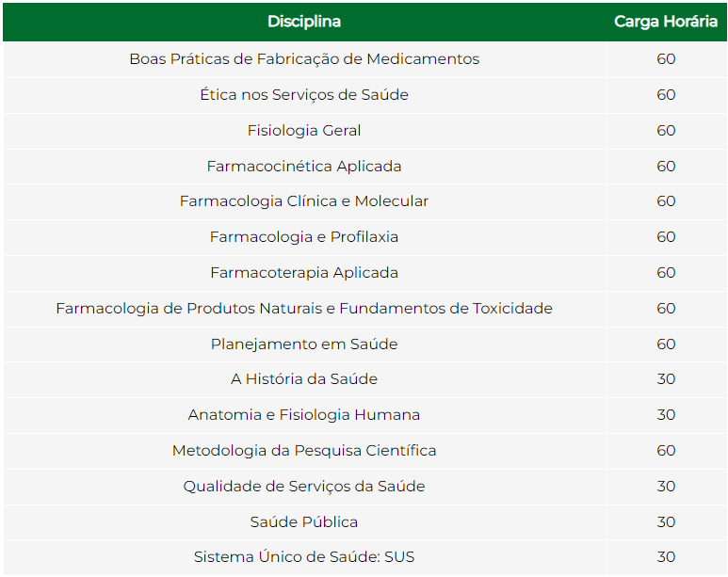Select Anatomia e Fisiologia Humana
728x577 pixels.
point(304,415)
